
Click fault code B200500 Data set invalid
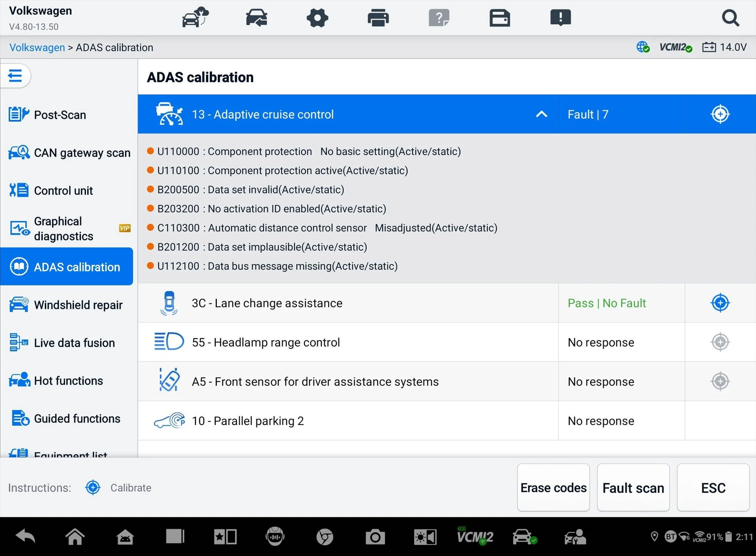245,190
